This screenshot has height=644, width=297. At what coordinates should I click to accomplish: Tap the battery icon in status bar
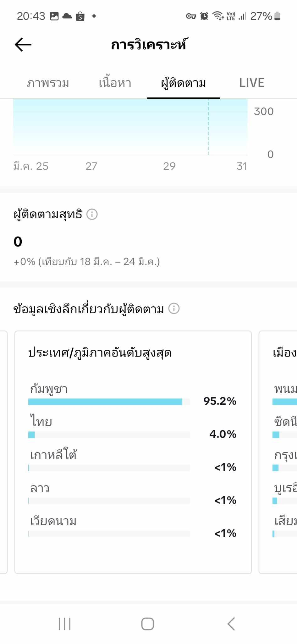pos(277,16)
